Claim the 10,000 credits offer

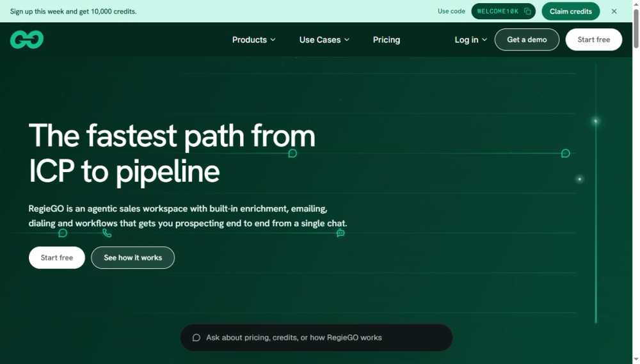click(x=570, y=12)
